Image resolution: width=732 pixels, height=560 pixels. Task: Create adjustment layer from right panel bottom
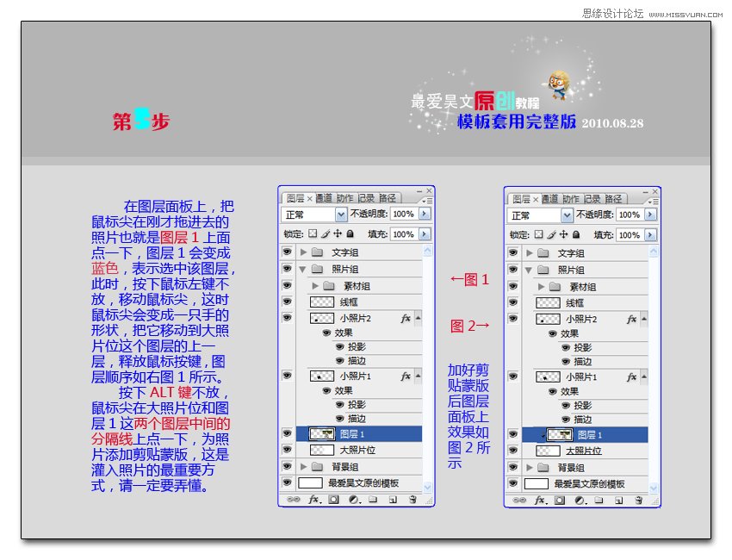[x=580, y=501]
